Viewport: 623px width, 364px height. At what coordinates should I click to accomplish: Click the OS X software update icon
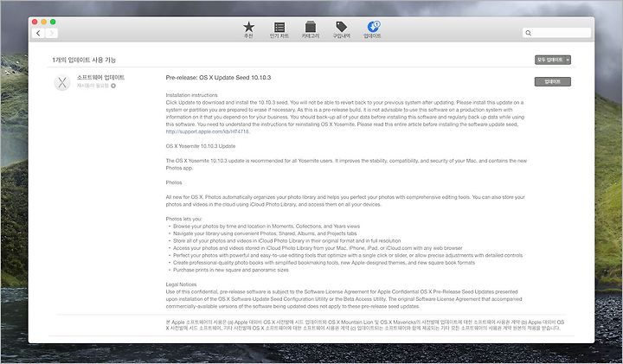click(62, 82)
